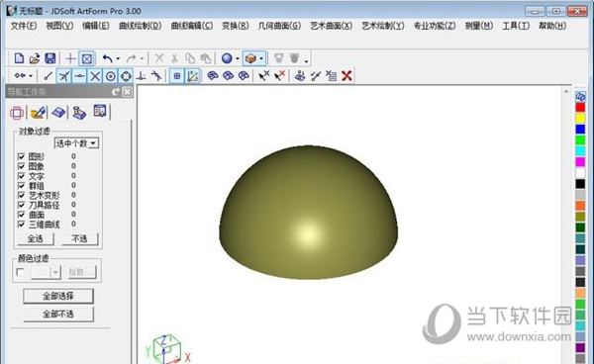Open the 几何曲面(G) menu
The height and width of the screenshot is (364, 594).
click(279, 26)
